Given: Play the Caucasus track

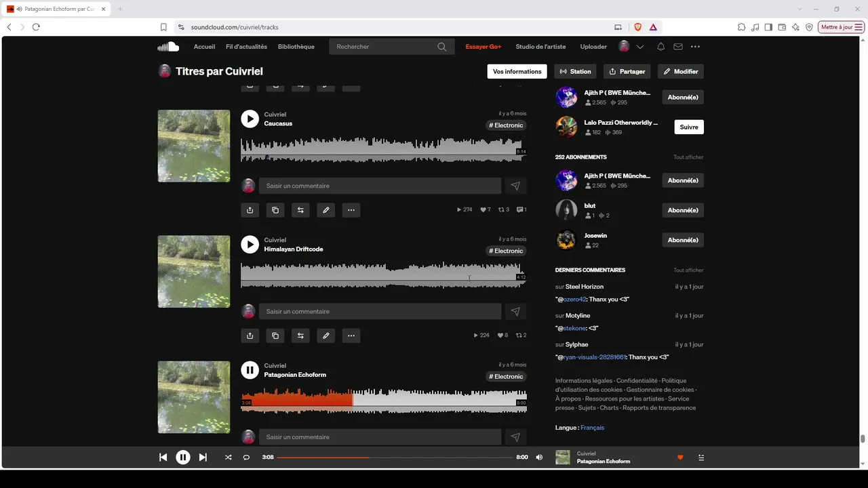Looking at the screenshot, I should pyautogui.click(x=250, y=119).
